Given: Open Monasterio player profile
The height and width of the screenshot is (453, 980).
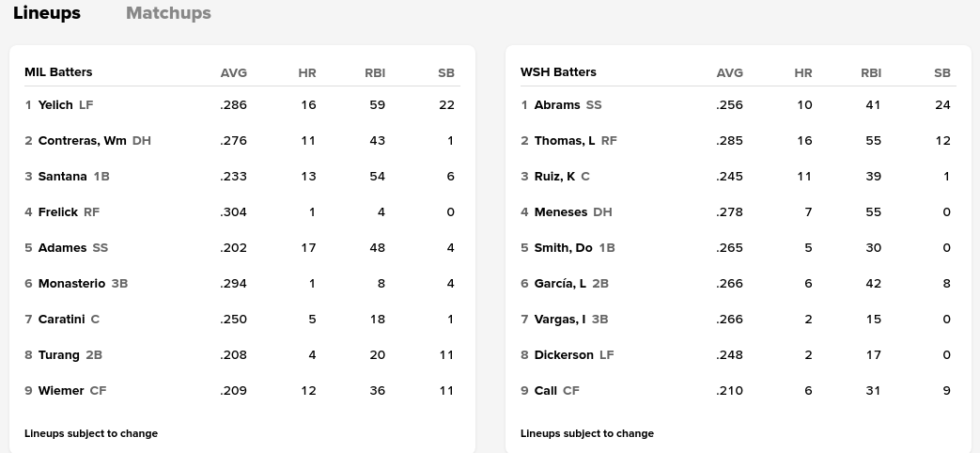Looking at the screenshot, I should point(71,284).
